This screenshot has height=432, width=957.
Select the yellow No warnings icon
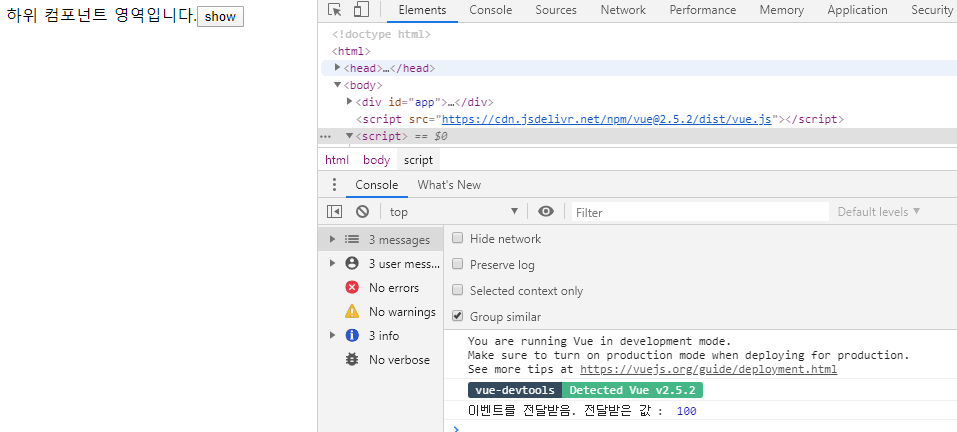pyautogui.click(x=352, y=311)
